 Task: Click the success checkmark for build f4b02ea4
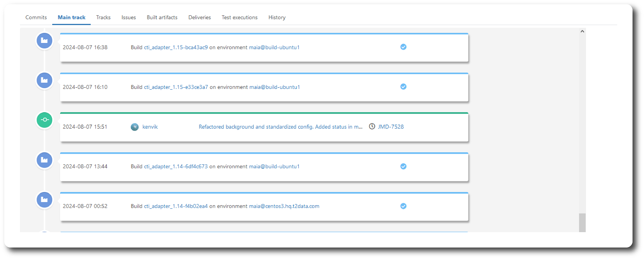pos(403,206)
